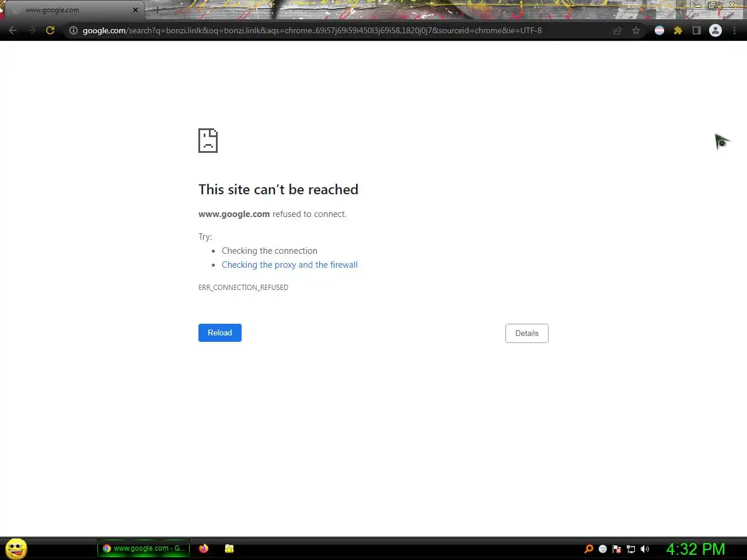
Task: Click the grey face tray icon
Action: (x=603, y=548)
